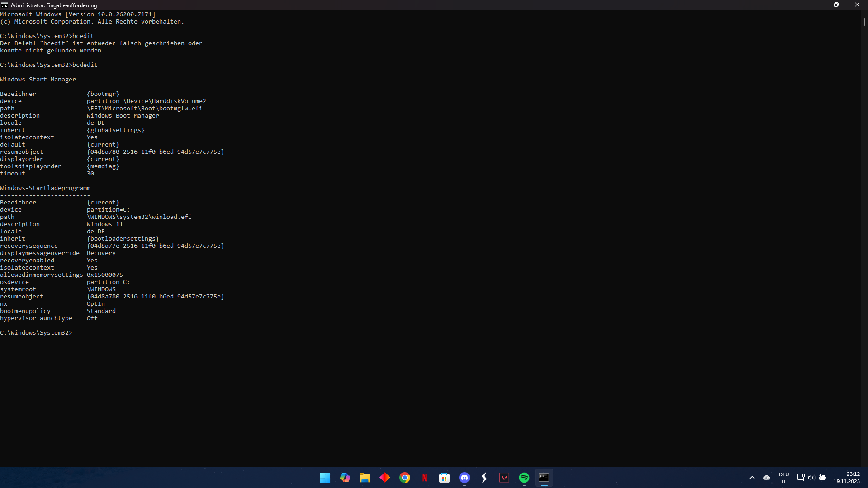The image size is (868, 488).
Task: Click the label 'osdevice'
Action: point(14,282)
